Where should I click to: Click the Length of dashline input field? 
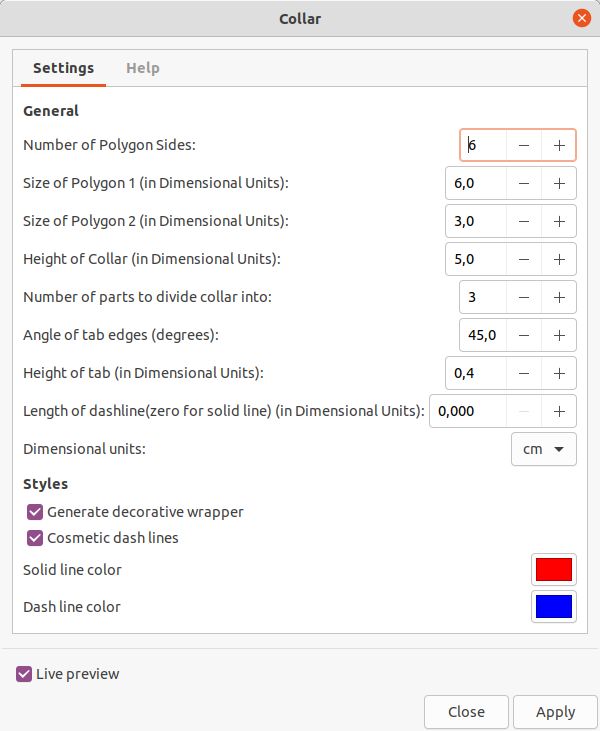tap(468, 411)
